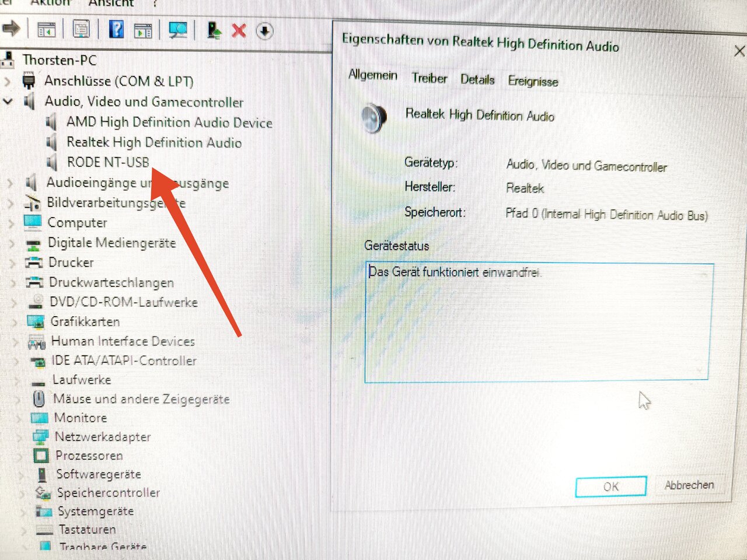
Task: Click the mouse icon for Mäuse und andere Zeigegeräte
Action: [39, 399]
